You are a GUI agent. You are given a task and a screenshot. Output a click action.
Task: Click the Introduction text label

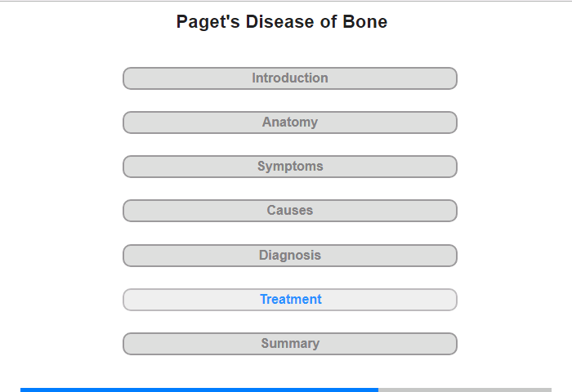pos(290,78)
